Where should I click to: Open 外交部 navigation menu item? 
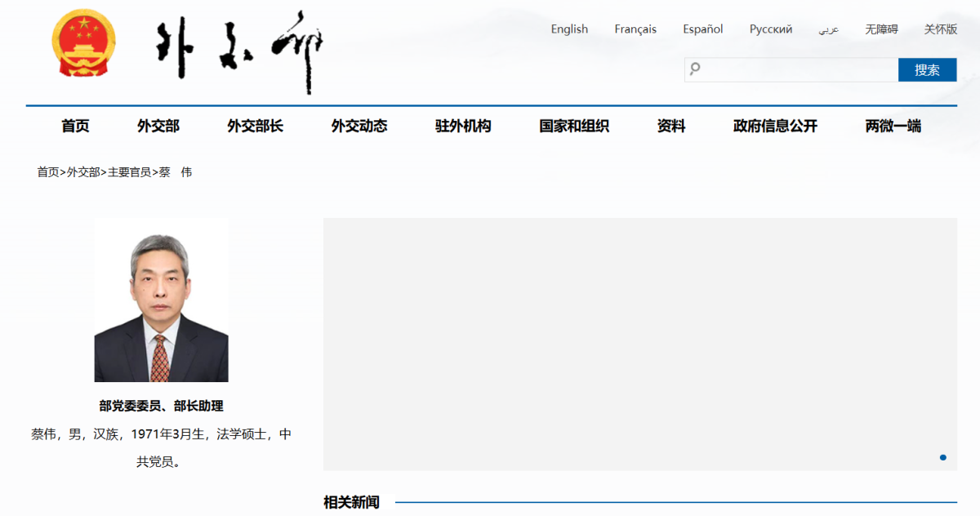(x=158, y=126)
